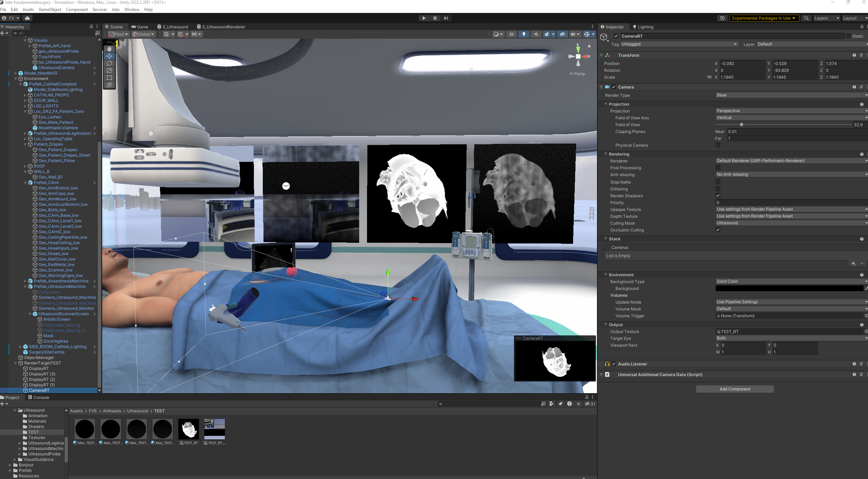
Task: Click the Undo History icon
Action: point(722,18)
